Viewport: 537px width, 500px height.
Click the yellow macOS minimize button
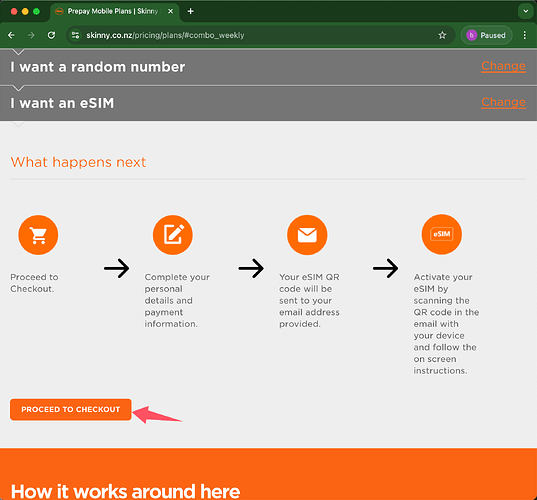[25, 11]
